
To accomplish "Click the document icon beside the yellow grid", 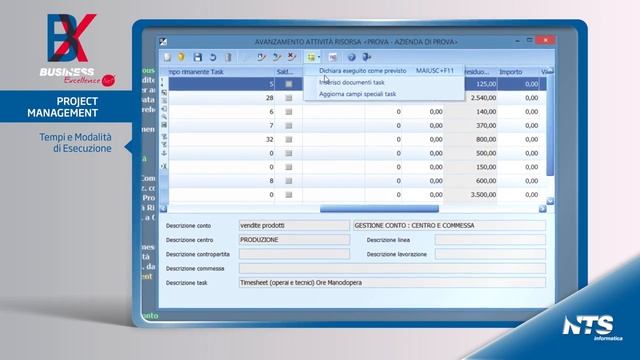I will [333, 57].
